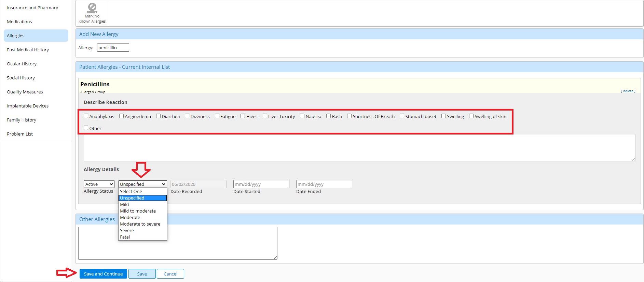This screenshot has height=282, width=644.
Task: Check the Anaphylaxis reaction box
Action: click(86, 116)
